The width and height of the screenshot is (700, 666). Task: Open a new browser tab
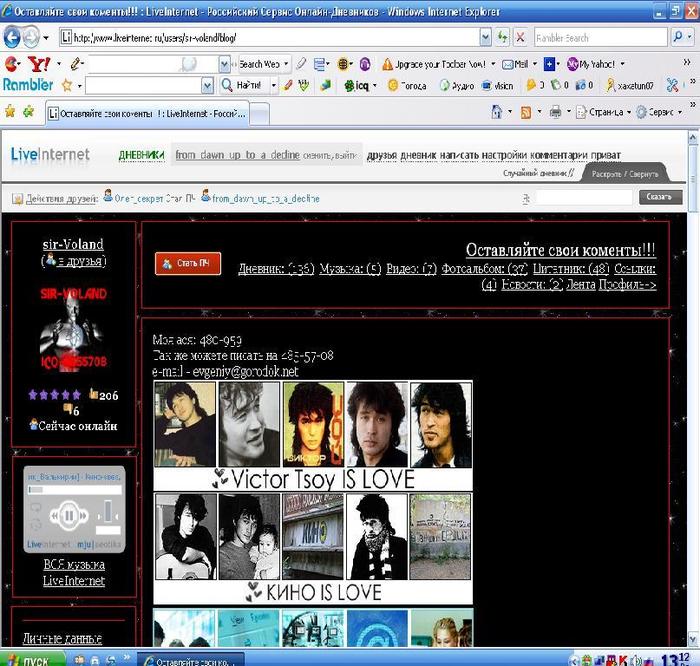click(259, 114)
